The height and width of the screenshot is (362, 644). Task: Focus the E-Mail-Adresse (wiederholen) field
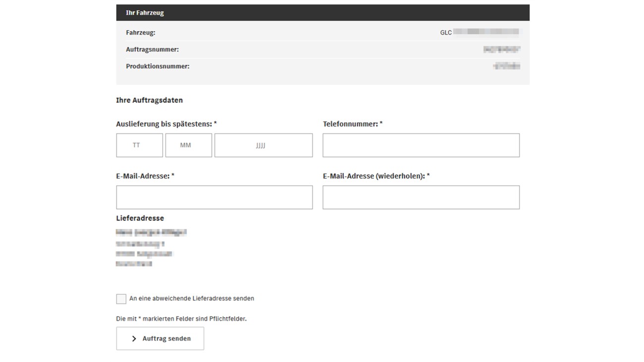tap(421, 197)
